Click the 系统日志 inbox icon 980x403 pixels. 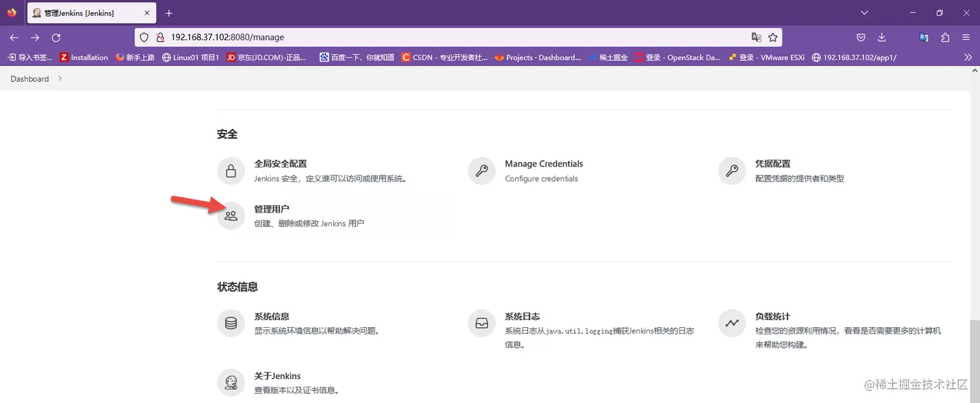pos(482,323)
